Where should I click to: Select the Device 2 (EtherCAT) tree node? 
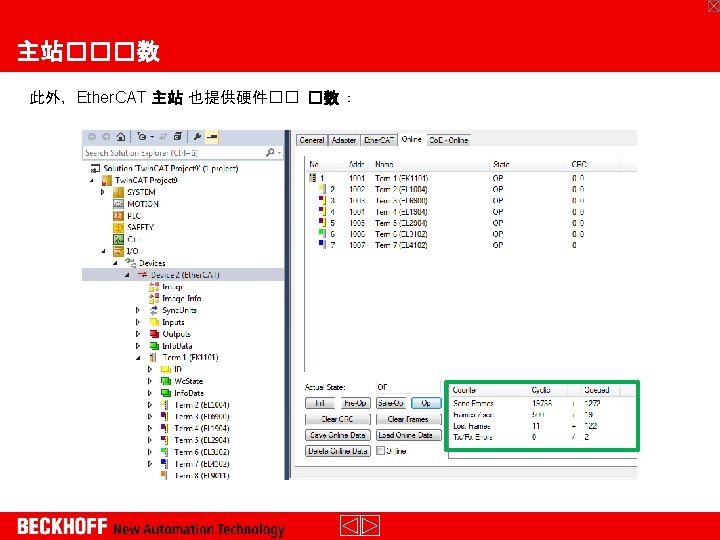pyautogui.click(x=183, y=275)
